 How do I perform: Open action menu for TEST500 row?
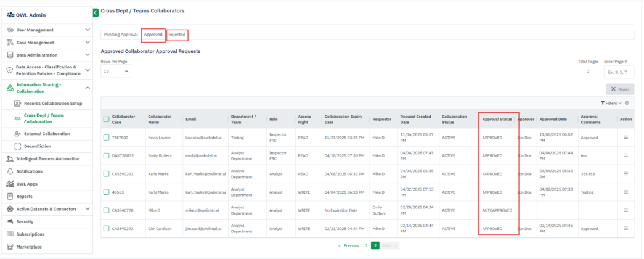point(626,137)
